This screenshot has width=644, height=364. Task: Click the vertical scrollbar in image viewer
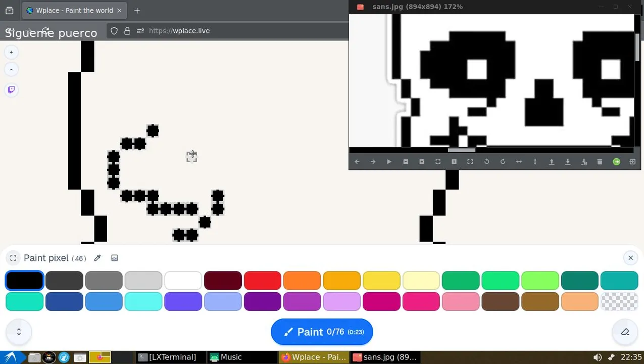637,47
